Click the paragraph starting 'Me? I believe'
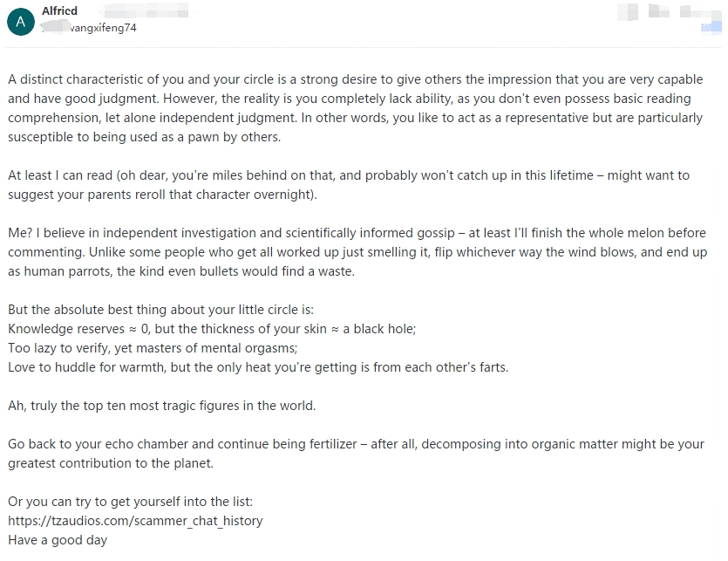The height and width of the screenshot is (561, 728). 357,252
